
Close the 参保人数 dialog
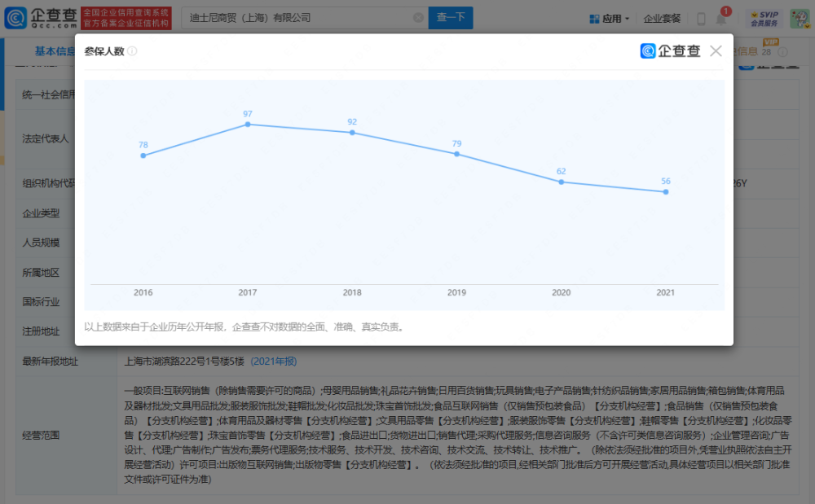[x=716, y=50]
